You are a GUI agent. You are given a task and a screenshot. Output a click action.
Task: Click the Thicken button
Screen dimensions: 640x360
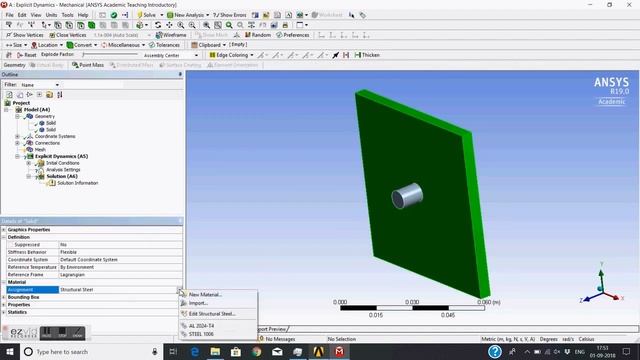(367, 55)
